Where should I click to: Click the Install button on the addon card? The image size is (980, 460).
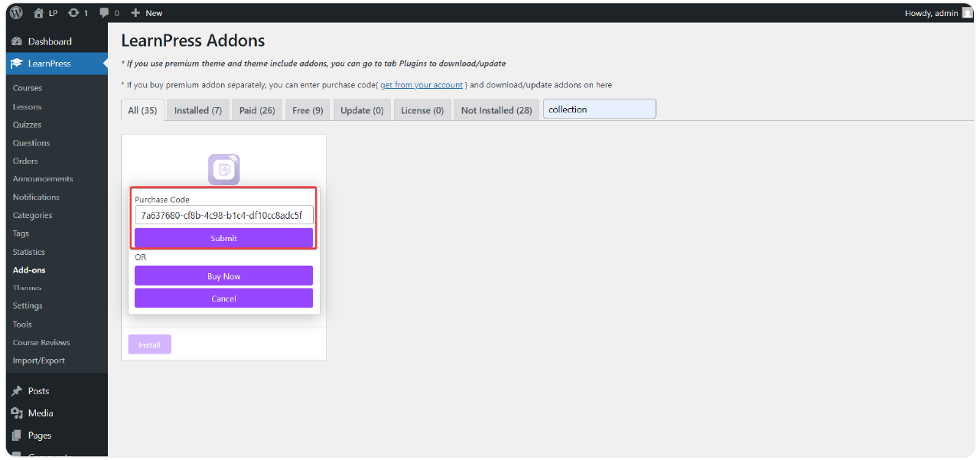pos(150,345)
